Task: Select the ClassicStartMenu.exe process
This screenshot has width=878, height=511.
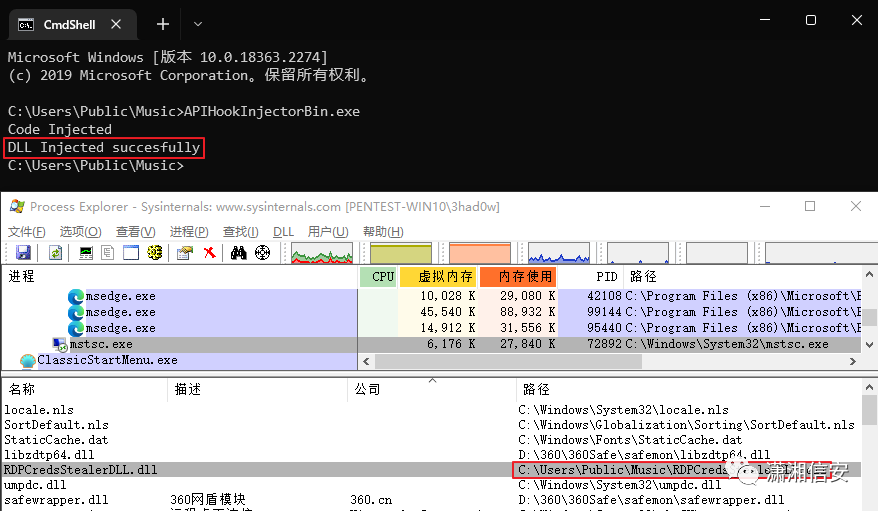Action: (x=179, y=360)
